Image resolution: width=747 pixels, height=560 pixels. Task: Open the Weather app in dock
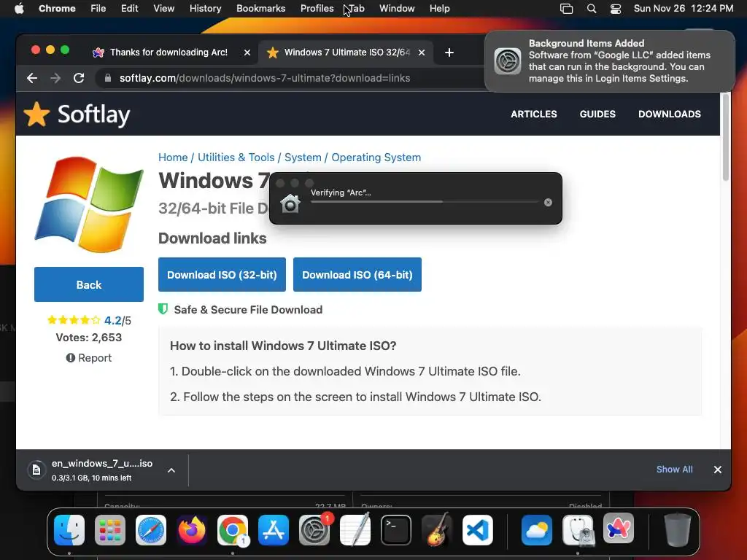[x=537, y=530]
